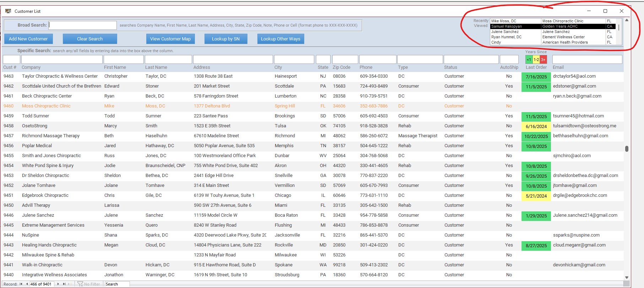The width and height of the screenshot is (644, 288).
Task: Filter by red 3+ years swatch
Action: [543, 60]
